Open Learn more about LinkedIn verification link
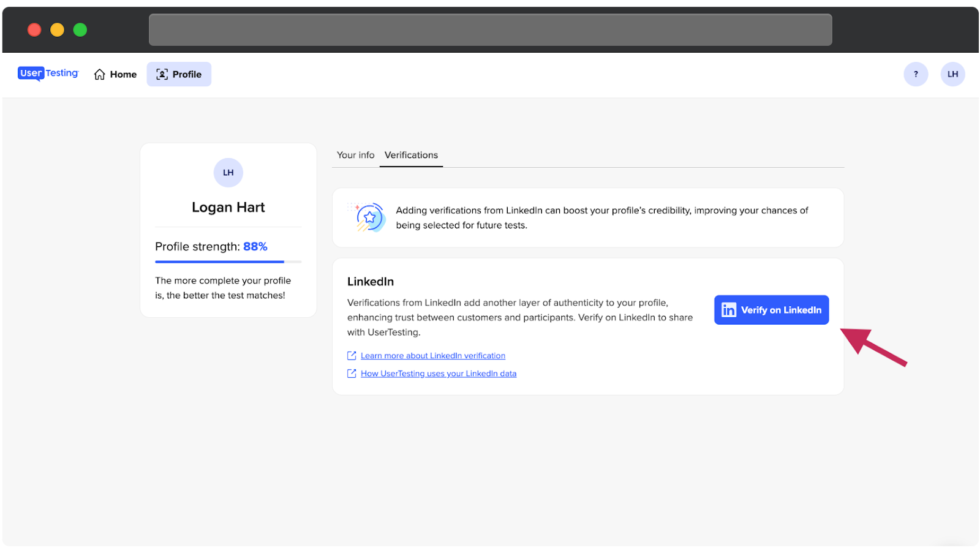 tap(433, 356)
